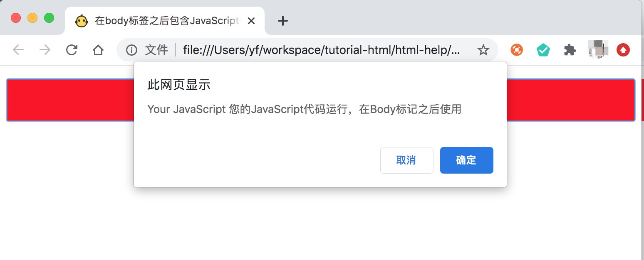Reload the current page

pos(72,50)
